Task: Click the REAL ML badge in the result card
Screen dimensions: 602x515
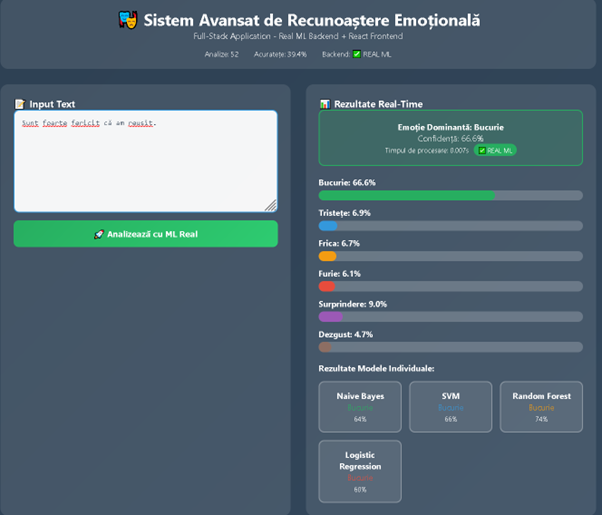Action: click(x=495, y=150)
